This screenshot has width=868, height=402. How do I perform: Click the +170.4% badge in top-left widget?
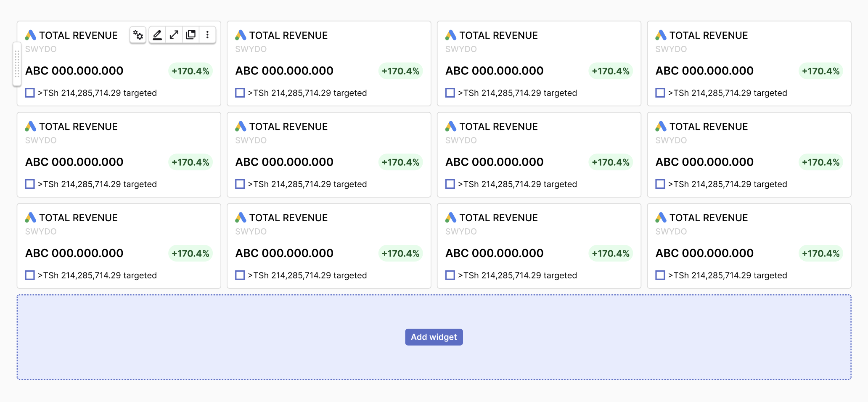click(x=191, y=71)
